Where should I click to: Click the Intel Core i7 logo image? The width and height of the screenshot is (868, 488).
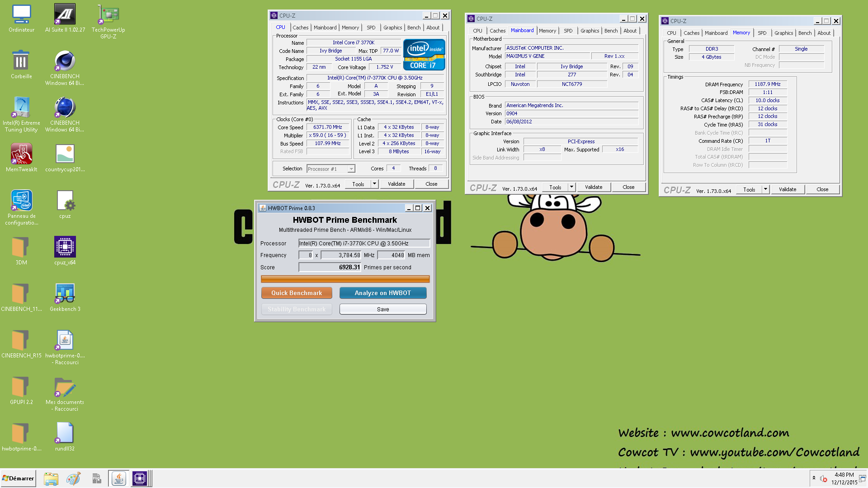coord(424,55)
